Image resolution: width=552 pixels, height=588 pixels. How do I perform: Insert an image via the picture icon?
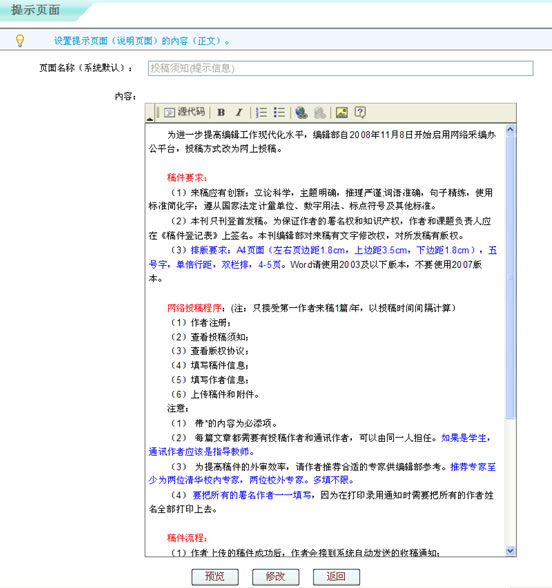click(x=342, y=112)
